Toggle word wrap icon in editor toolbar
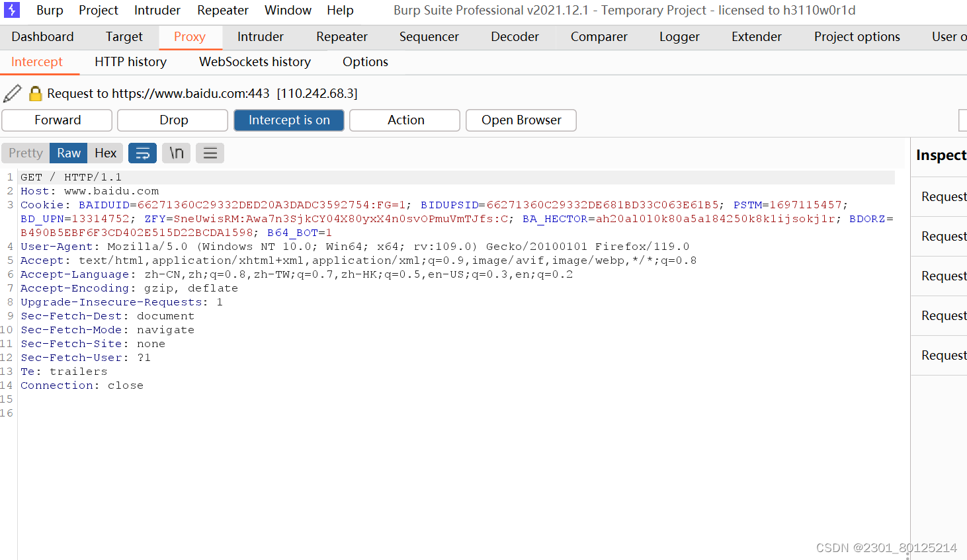The height and width of the screenshot is (560, 967). 142,153
